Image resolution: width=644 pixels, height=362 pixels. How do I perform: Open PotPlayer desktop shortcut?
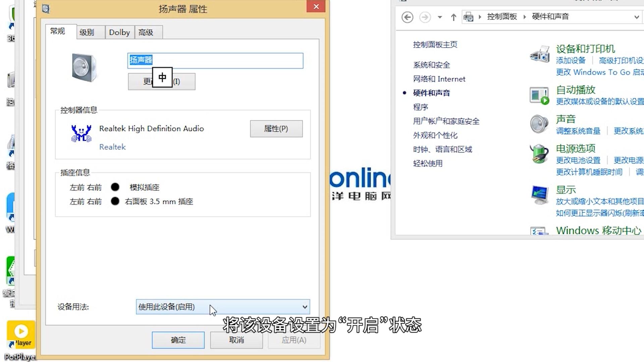21,340
